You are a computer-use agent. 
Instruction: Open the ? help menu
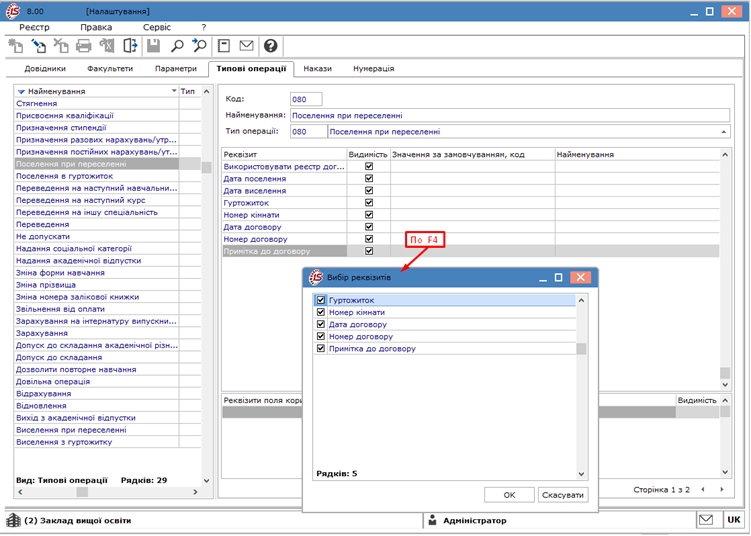pyautogui.click(x=204, y=27)
